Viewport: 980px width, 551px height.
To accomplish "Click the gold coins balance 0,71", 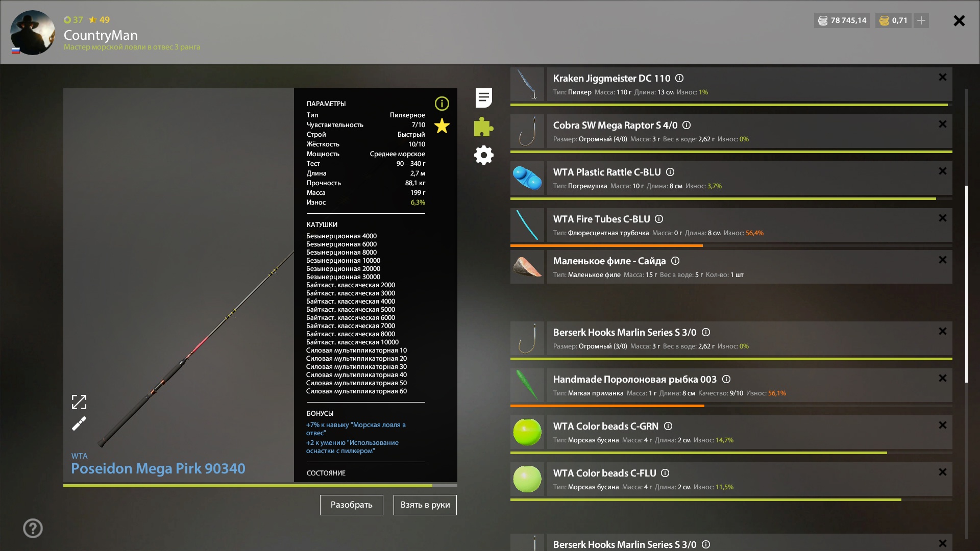I will (893, 20).
